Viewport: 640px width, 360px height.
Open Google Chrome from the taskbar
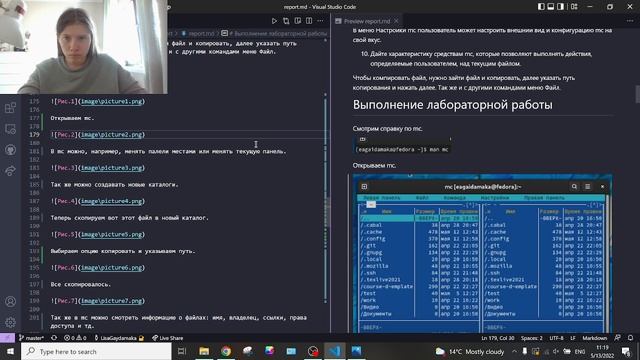click(226, 351)
